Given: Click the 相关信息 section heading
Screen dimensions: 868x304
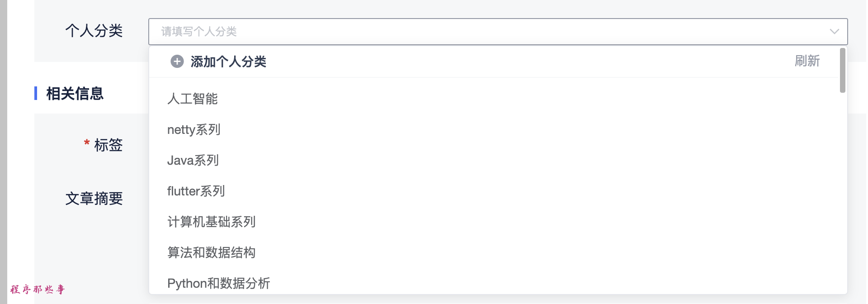Looking at the screenshot, I should (x=75, y=94).
